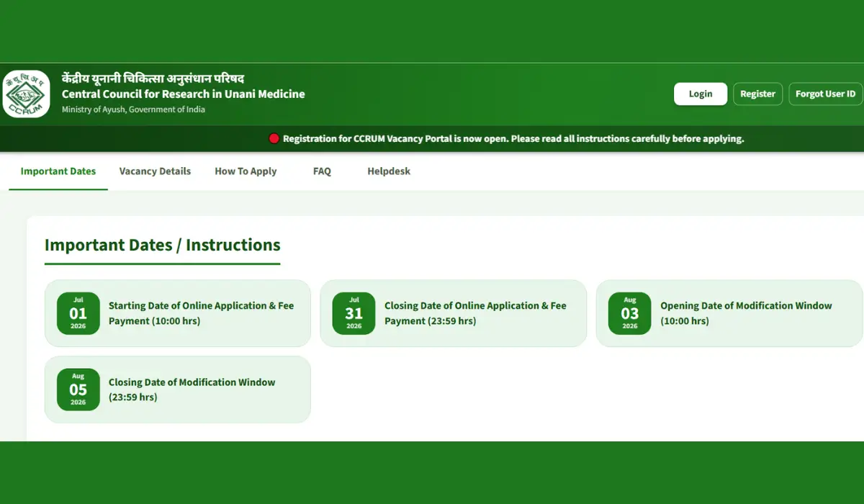This screenshot has height=504, width=864.
Task: Click the Aug 05 2026 date badge
Action: pyautogui.click(x=78, y=390)
